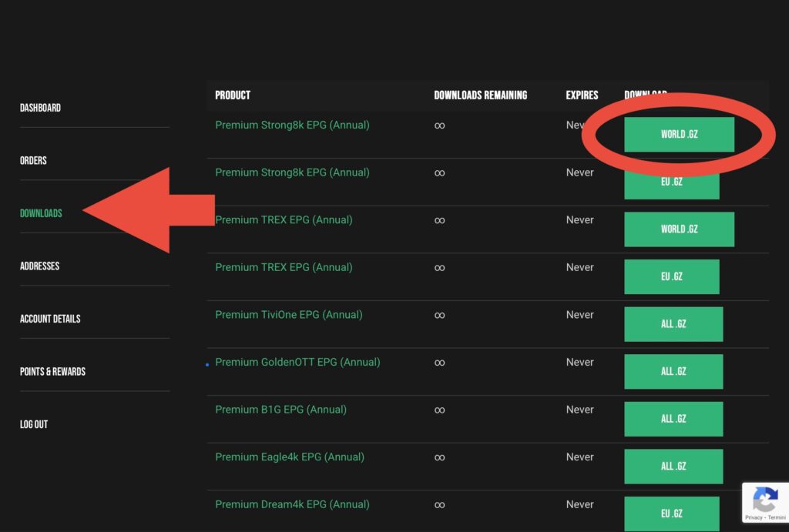Open the Premium TREX EPG link with EU download

[284, 267]
